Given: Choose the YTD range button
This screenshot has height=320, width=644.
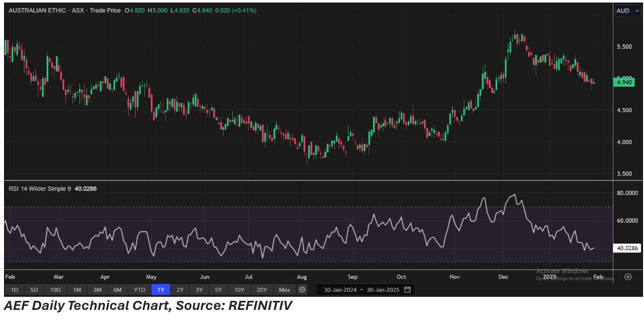Looking at the screenshot, I should [x=139, y=290].
